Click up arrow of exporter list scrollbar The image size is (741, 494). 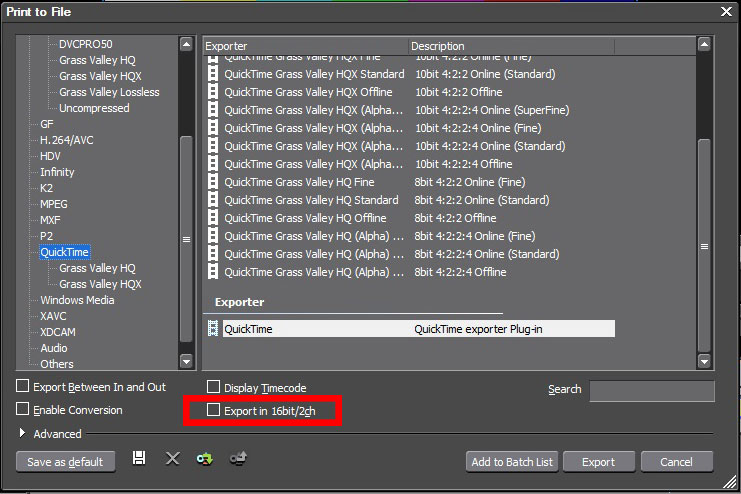point(704,45)
